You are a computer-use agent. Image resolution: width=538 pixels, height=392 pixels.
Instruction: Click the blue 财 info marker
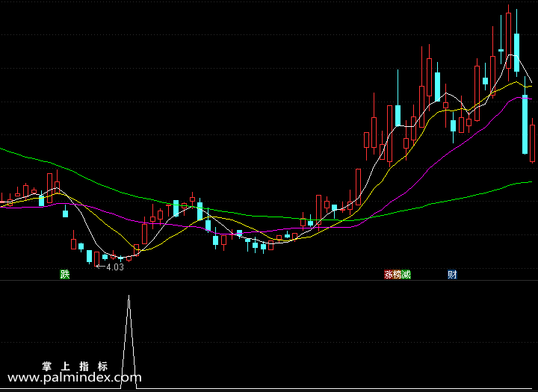[452, 275]
